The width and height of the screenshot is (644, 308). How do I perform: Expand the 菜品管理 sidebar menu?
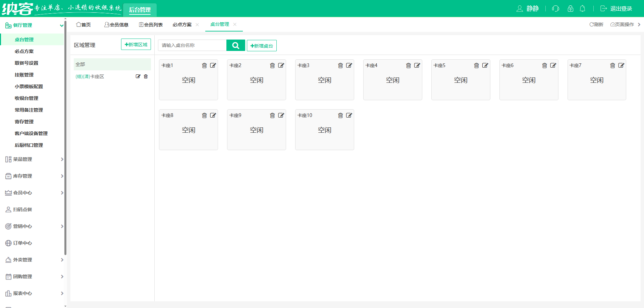pyautogui.click(x=34, y=159)
